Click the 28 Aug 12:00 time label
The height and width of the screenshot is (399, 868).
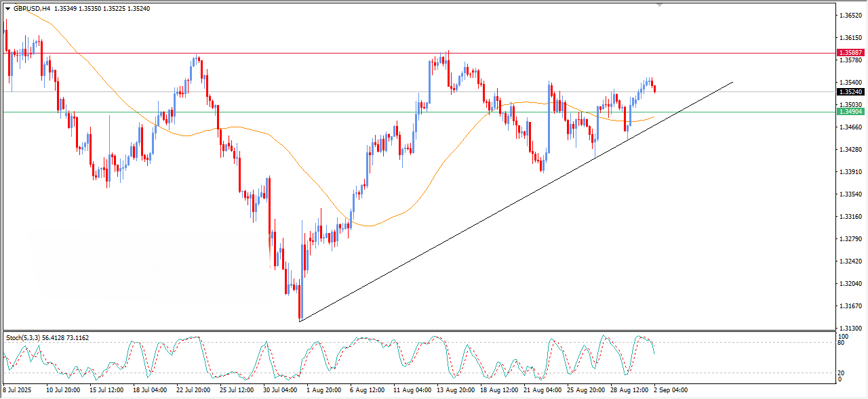[x=628, y=390]
